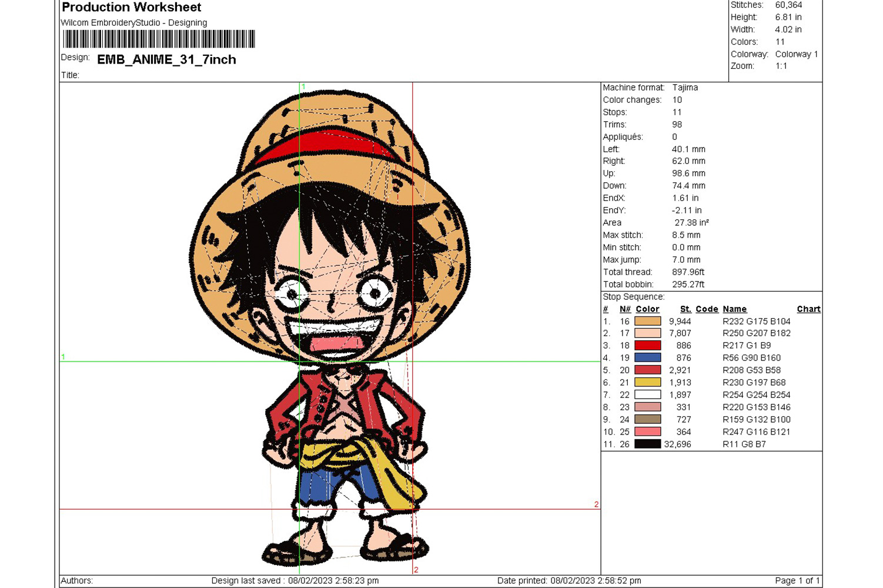Click stitch count 9,944 in row 1
This screenshot has height=588, width=883.
click(680, 321)
